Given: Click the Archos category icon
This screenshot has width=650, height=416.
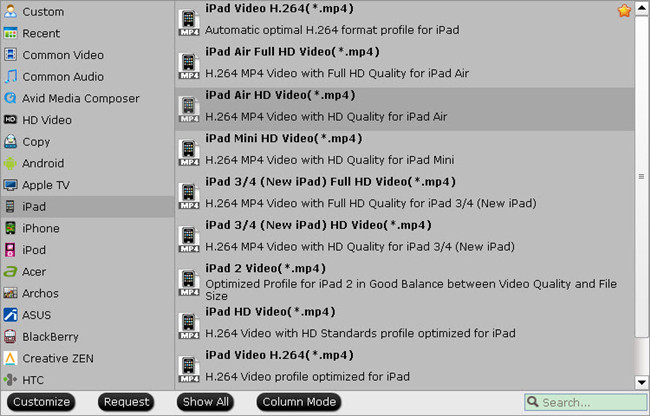Looking at the screenshot, I should [x=10, y=293].
